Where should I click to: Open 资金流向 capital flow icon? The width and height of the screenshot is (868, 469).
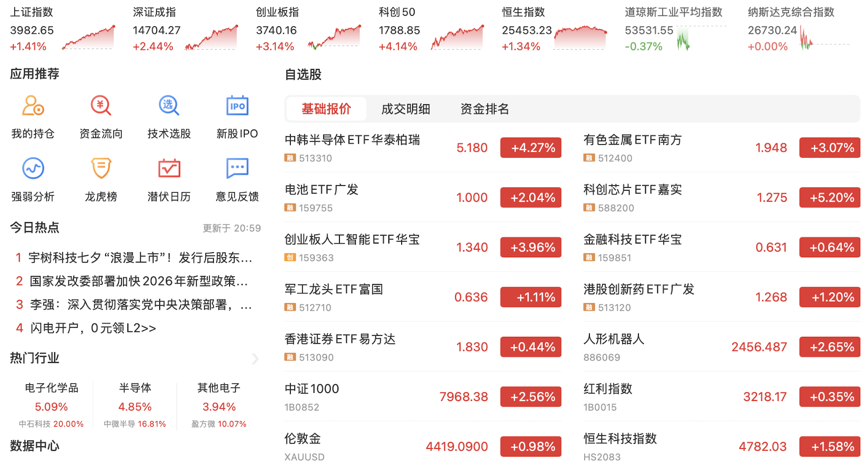tap(101, 106)
